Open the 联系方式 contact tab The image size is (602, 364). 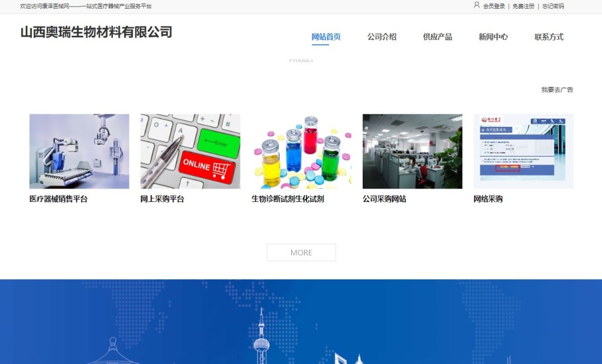pyautogui.click(x=549, y=36)
